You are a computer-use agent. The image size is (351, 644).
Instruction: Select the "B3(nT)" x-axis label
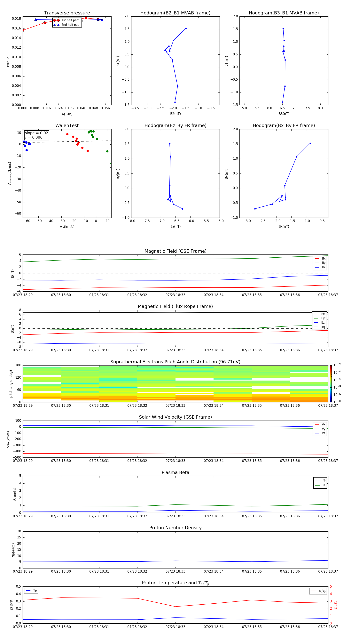(x=284, y=114)
